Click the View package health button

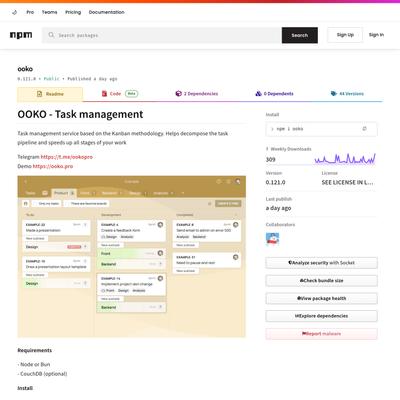point(321,298)
